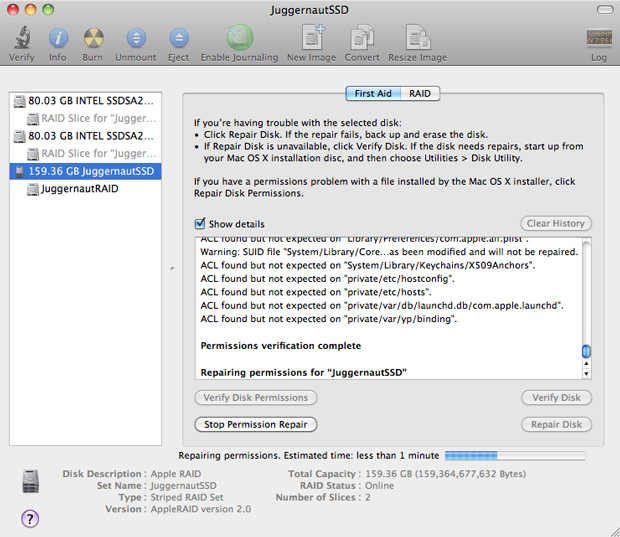This screenshot has width=620, height=537.
Task: Click the Total Capacity 159.36 GB value
Action: (446, 474)
